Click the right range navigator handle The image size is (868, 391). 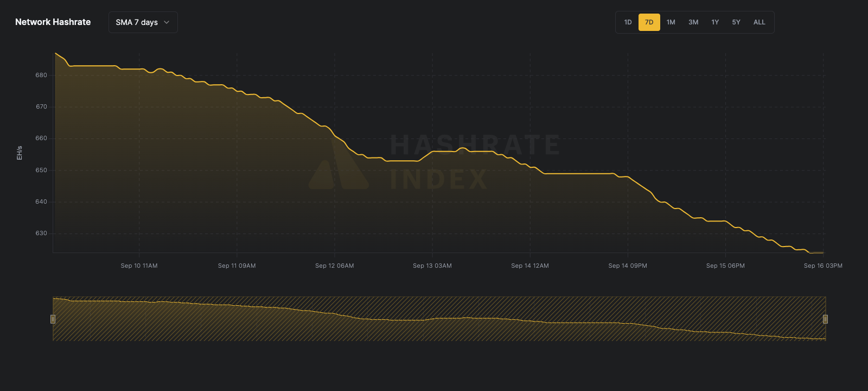pyautogui.click(x=825, y=319)
